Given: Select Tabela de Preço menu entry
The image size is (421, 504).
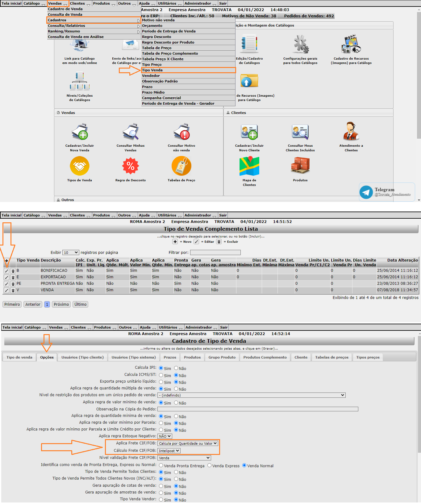Looking at the screenshot, I should (188, 48).
